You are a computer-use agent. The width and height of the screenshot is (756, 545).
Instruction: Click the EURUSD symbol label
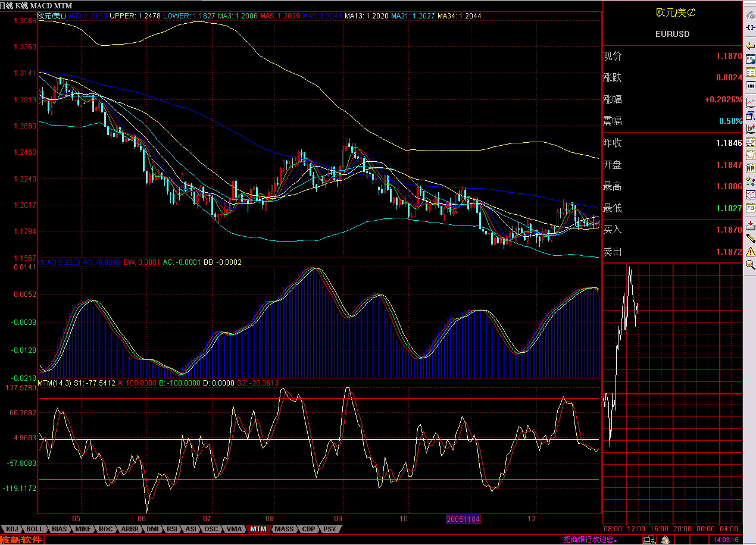(x=672, y=34)
